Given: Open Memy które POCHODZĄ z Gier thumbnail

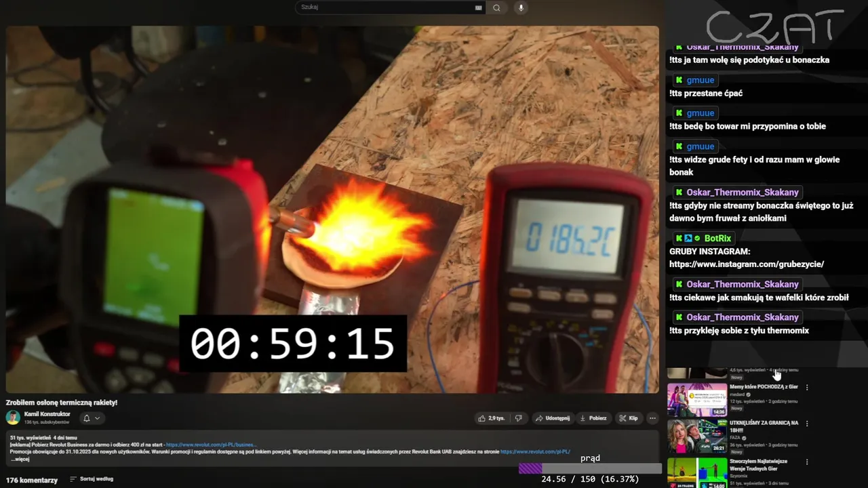Looking at the screenshot, I should pyautogui.click(x=697, y=400).
